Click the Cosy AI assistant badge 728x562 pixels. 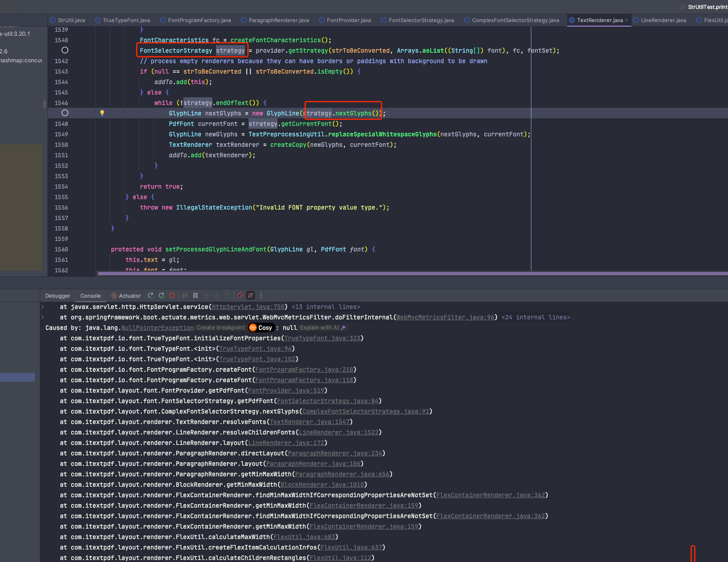tap(261, 328)
